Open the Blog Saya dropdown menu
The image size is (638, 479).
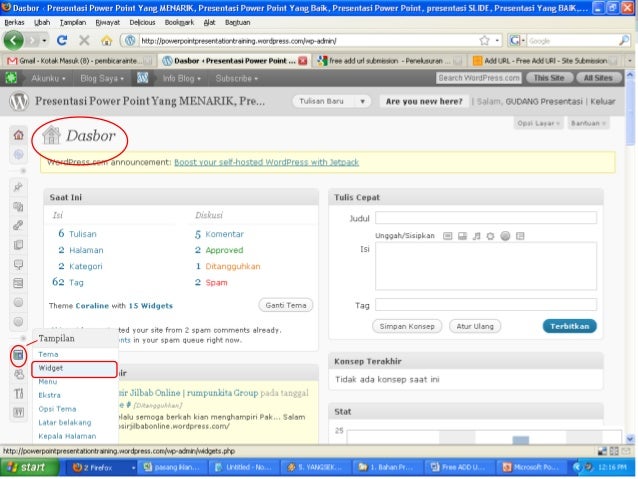pos(102,78)
